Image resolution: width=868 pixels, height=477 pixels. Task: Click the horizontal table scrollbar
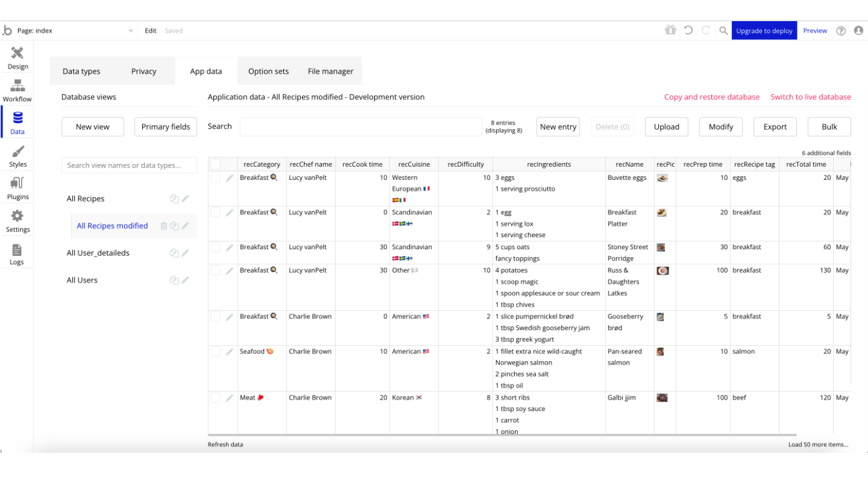[502, 435]
